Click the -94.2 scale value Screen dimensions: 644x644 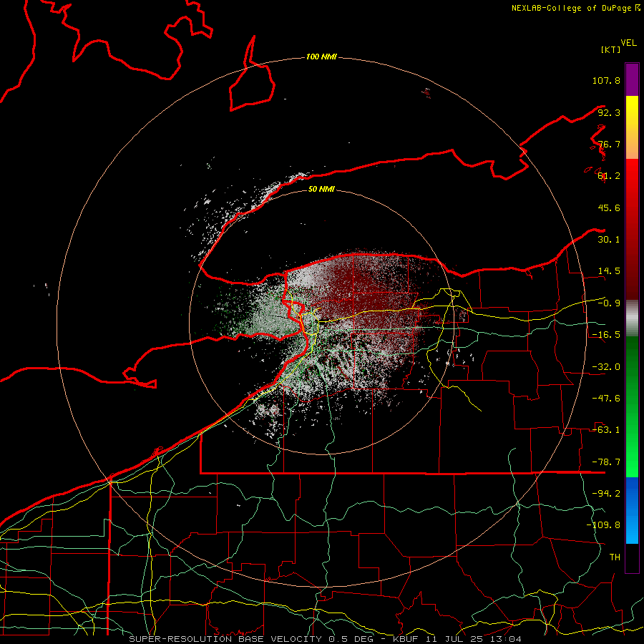point(606,494)
